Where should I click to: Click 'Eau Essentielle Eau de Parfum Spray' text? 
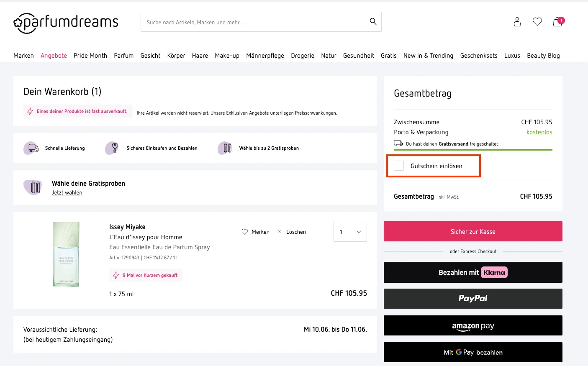(x=159, y=247)
